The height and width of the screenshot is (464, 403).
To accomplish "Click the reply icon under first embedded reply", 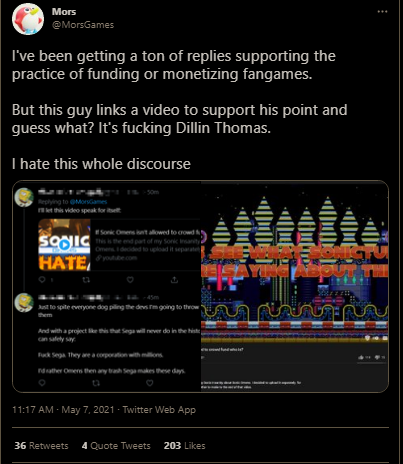I will click(42, 280).
